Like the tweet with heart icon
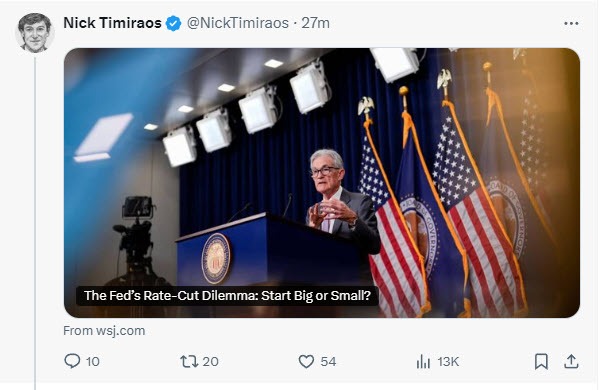The height and width of the screenshot is (390, 609). coord(306,361)
